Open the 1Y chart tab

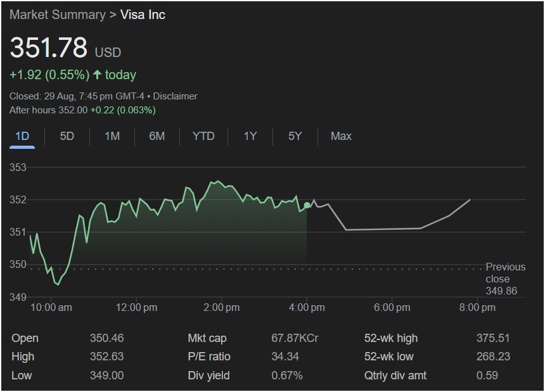(250, 136)
